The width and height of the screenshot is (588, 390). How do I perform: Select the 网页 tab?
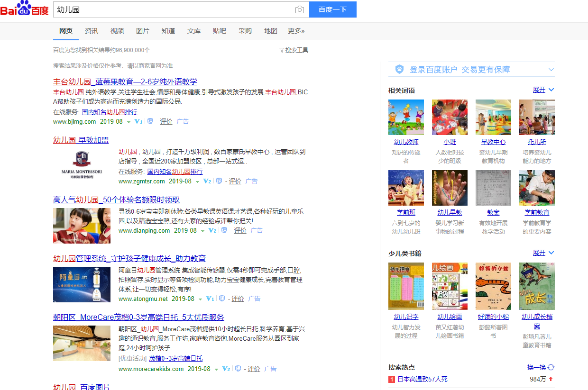coord(66,31)
